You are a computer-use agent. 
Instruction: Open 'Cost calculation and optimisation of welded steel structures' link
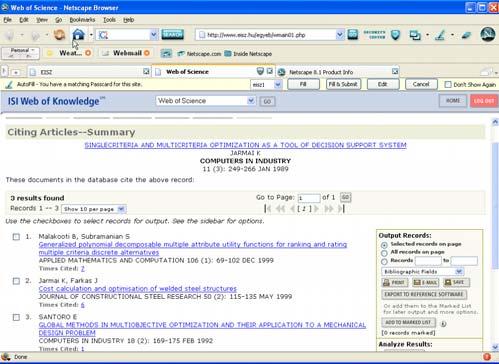tap(138, 289)
